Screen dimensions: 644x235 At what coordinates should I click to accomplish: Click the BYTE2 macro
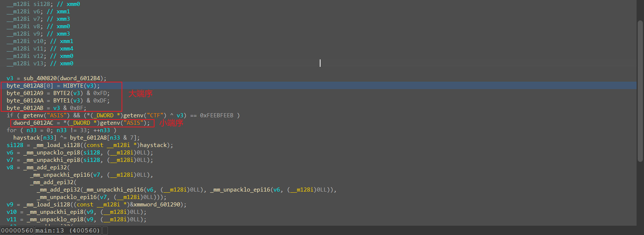pyautogui.click(x=62, y=93)
